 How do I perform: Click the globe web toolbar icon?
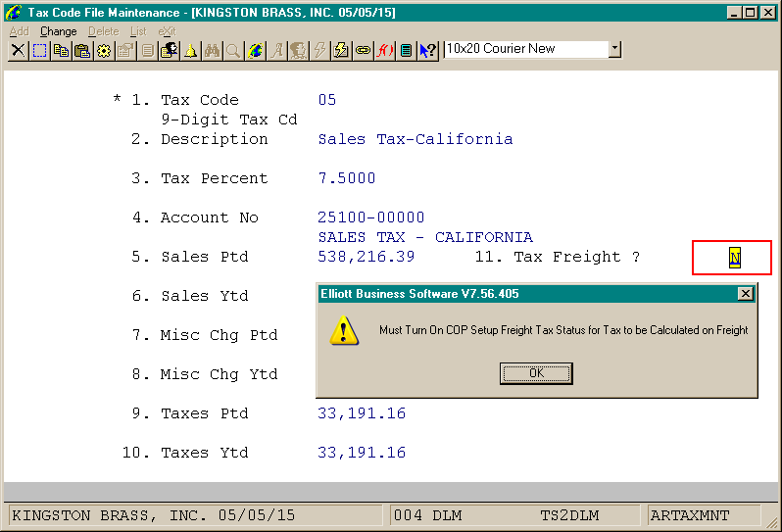(x=255, y=50)
